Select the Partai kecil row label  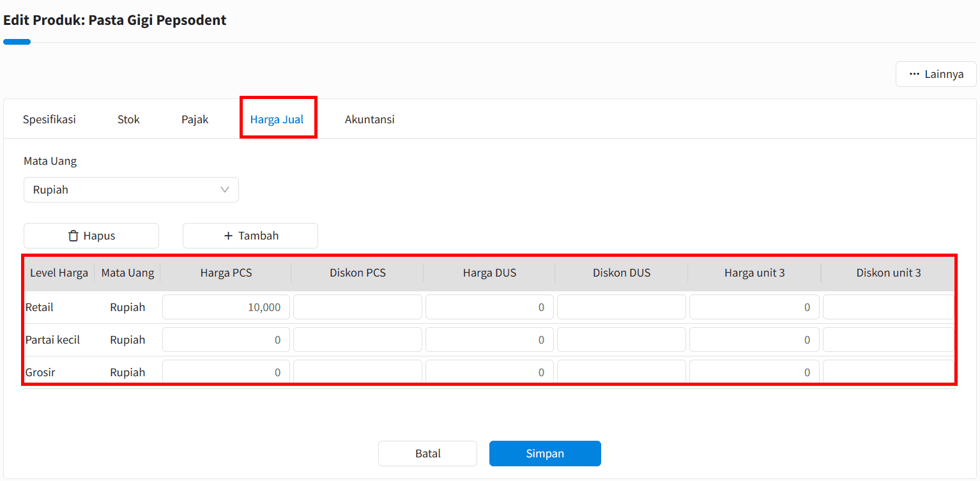pos(52,340)
